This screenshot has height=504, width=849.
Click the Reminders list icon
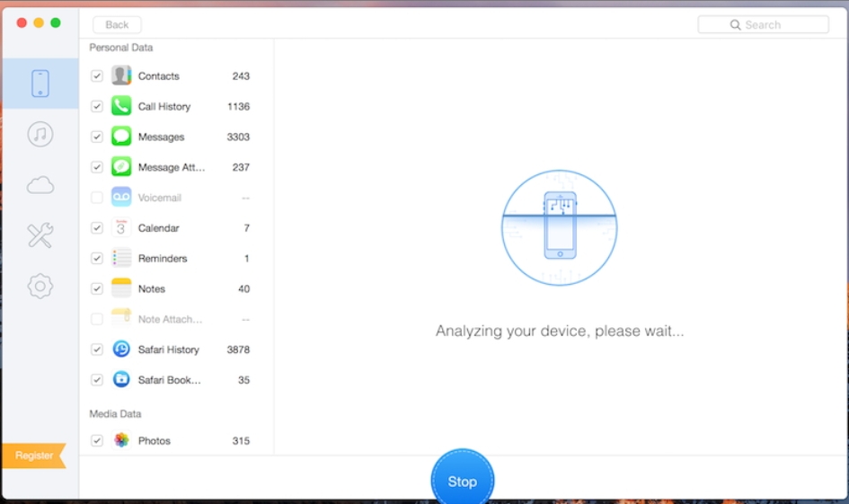tap(121, 258)
